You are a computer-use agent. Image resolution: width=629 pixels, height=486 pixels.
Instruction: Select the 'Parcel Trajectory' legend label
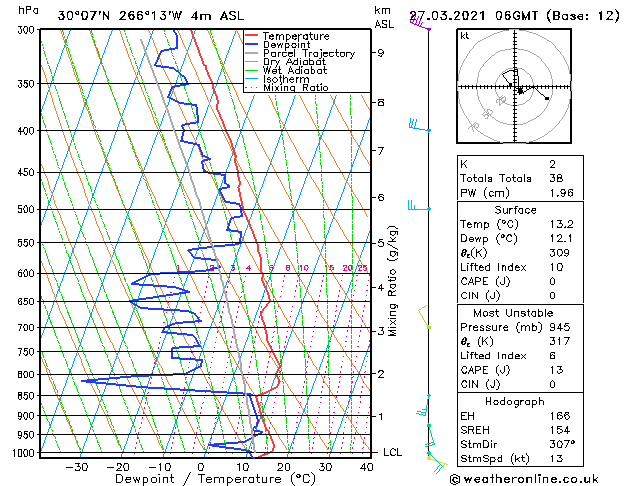point(309,53)
